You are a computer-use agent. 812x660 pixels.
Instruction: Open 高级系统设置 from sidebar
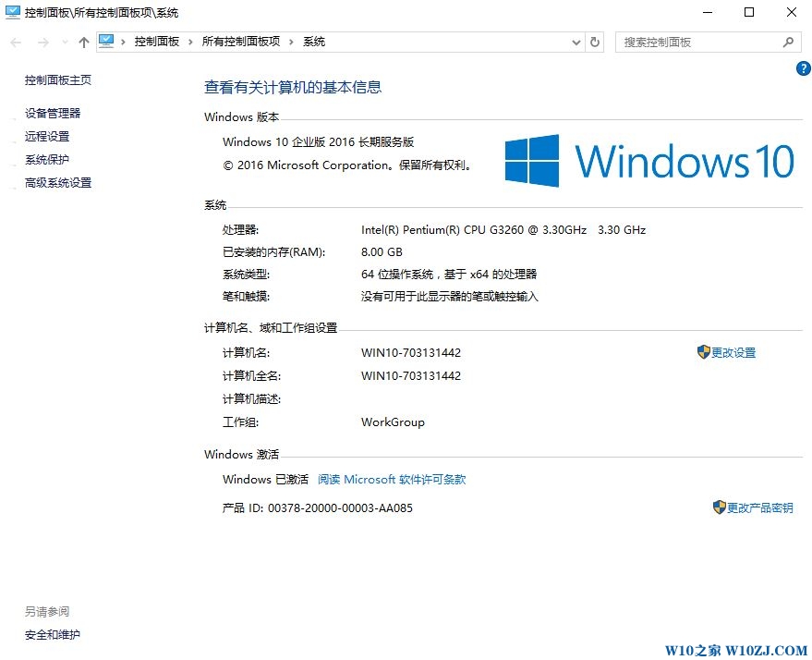58,183
